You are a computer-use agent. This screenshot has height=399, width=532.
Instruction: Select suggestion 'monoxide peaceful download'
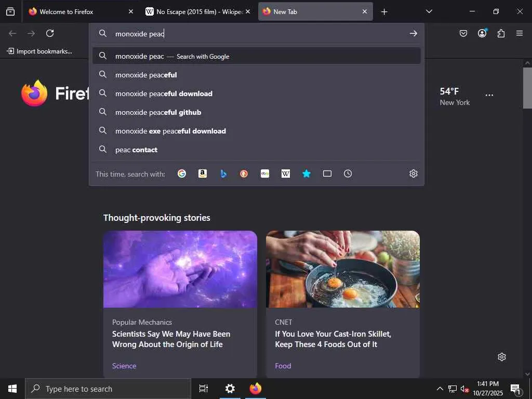[x=257, y=94]
